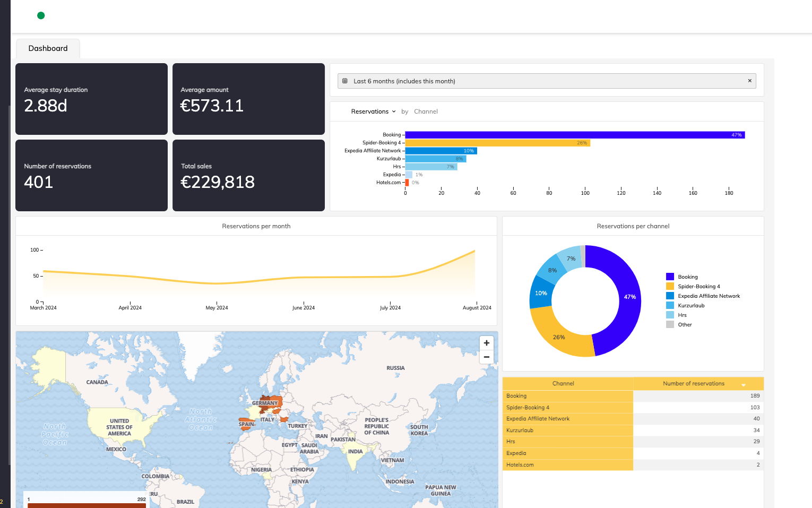Image resolution: width=812 pixels, height=508 pixels.
Task: Click the calendar icon in the date filter
Action: coord(345,81)
